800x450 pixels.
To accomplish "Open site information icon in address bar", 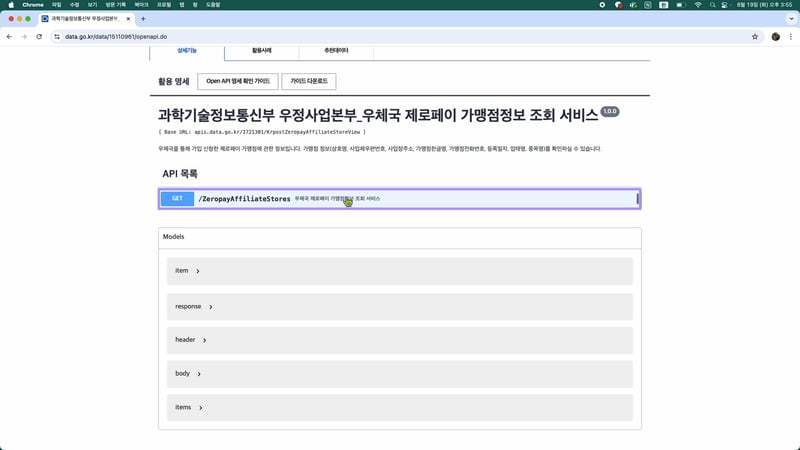I will [x=57, y=37].
